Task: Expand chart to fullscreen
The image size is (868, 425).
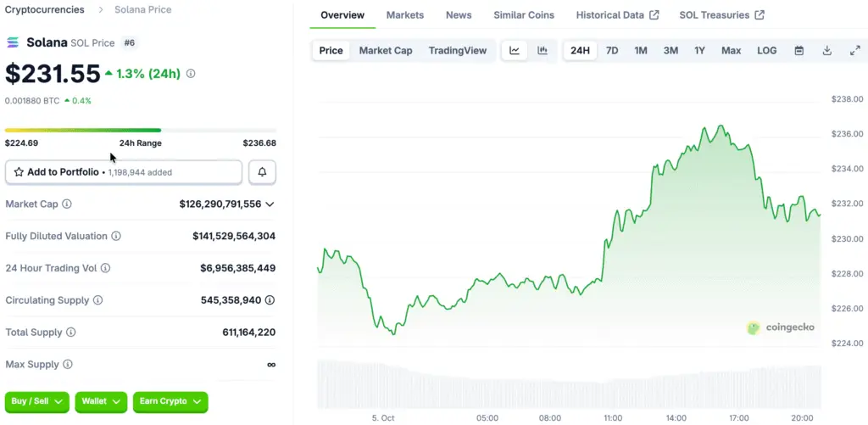Action: click(x=854, y=51)
